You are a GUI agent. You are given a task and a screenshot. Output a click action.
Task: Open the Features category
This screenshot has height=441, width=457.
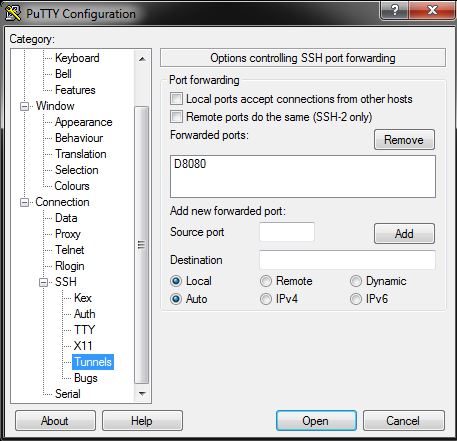(x=75, y=90)
